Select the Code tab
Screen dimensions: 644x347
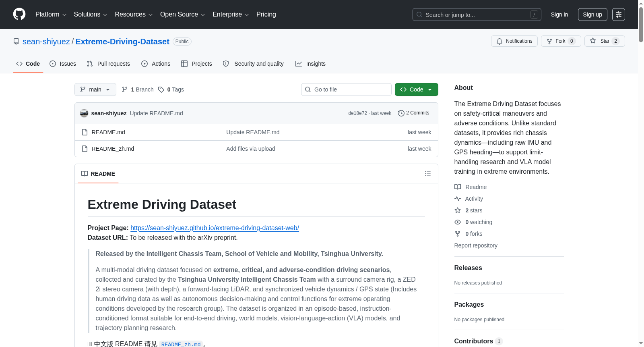pos(28,64)
